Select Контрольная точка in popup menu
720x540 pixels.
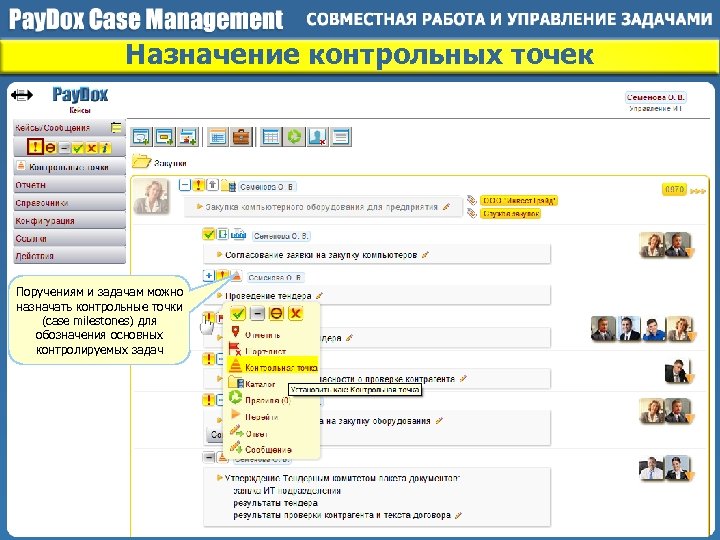[x=272, y=367]
